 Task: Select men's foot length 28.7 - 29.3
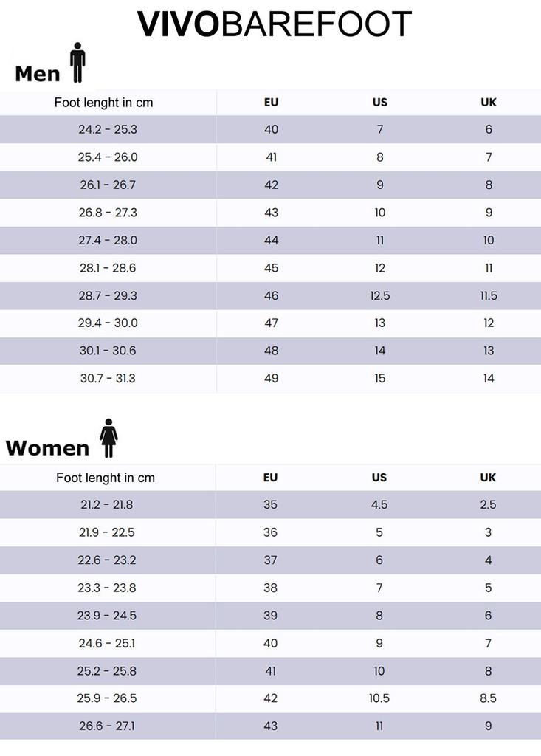108,296
